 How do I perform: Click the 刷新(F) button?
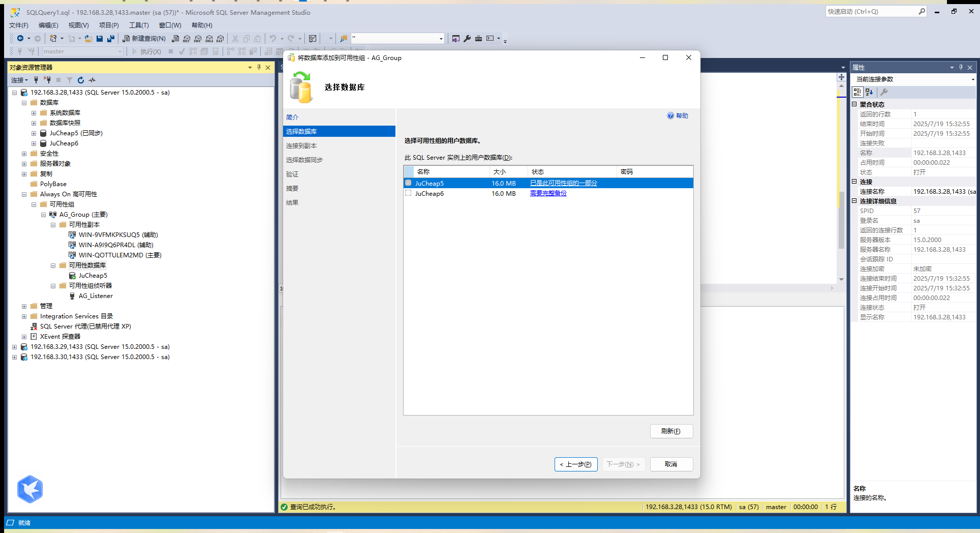(671, 431)
